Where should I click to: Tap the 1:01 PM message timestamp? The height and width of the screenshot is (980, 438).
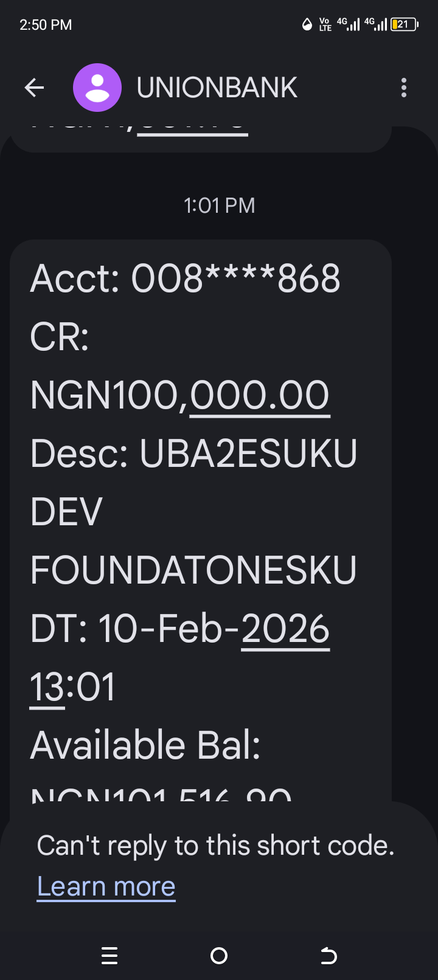[x=219, y=205]
